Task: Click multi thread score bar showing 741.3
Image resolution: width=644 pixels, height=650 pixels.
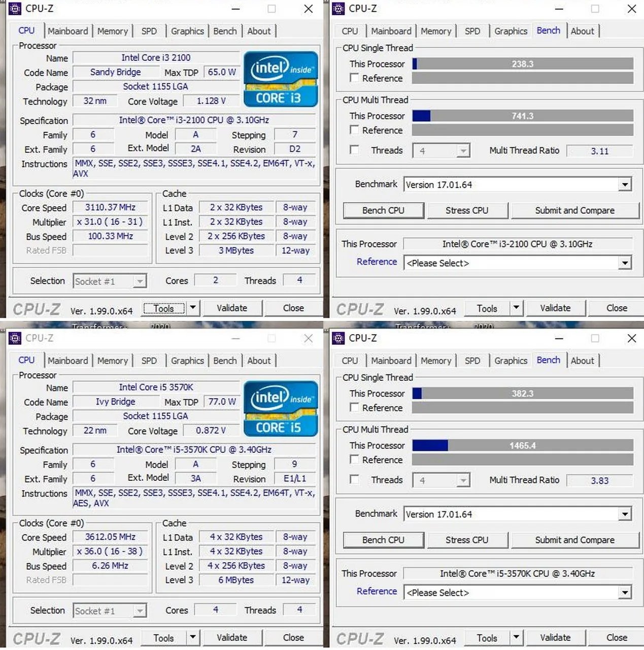Action: tap(523, 116)
